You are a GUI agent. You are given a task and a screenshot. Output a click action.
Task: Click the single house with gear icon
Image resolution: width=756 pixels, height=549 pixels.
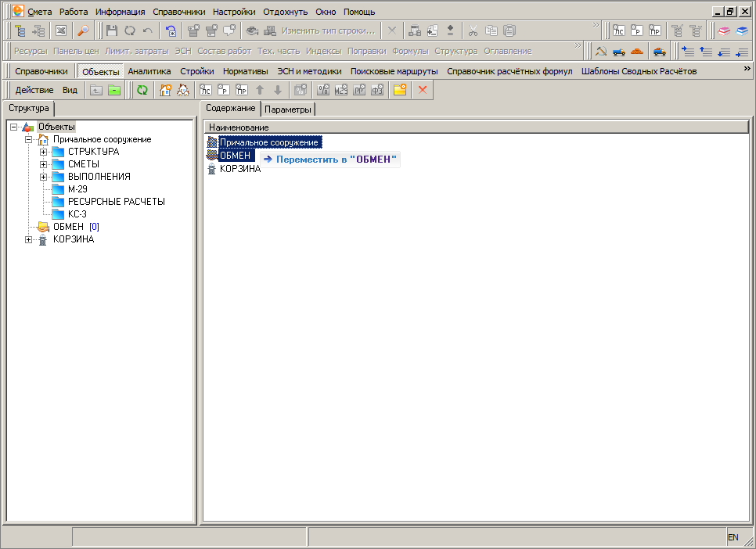pos(165,90)
